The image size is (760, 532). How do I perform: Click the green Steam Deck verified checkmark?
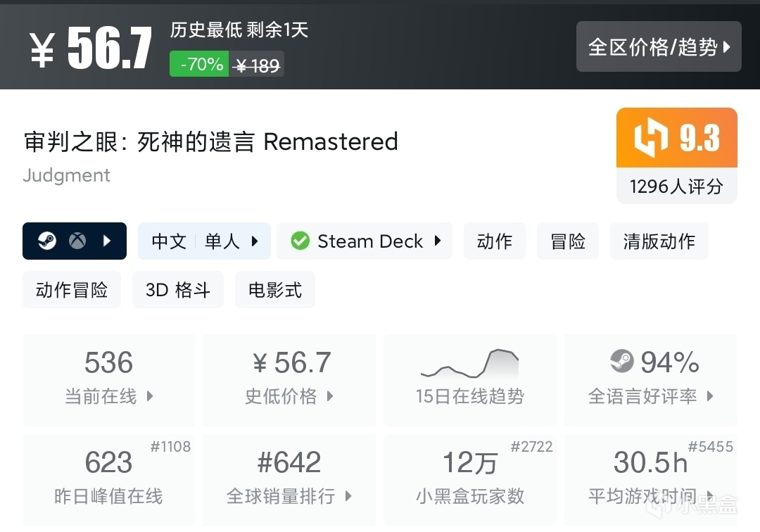[x=300, y=241]
